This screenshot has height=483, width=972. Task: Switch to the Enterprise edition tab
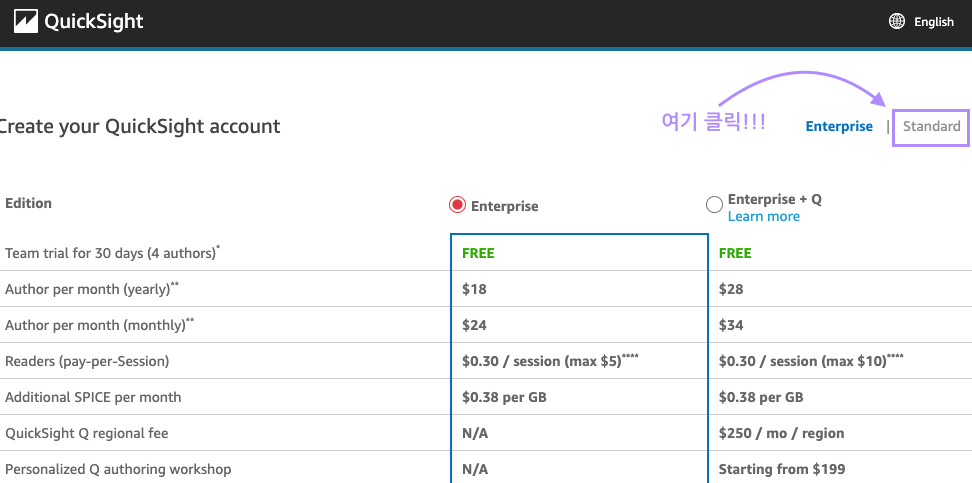(x=839, y=126)
